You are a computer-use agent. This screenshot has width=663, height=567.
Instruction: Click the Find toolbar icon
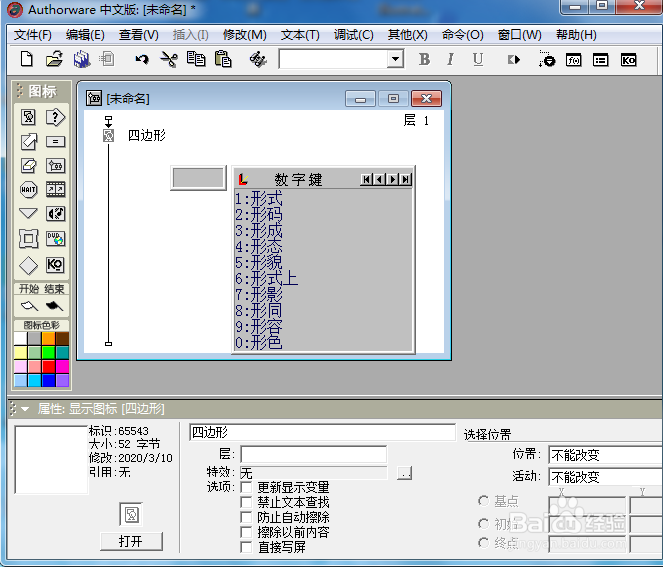click(x=258, y=59)
